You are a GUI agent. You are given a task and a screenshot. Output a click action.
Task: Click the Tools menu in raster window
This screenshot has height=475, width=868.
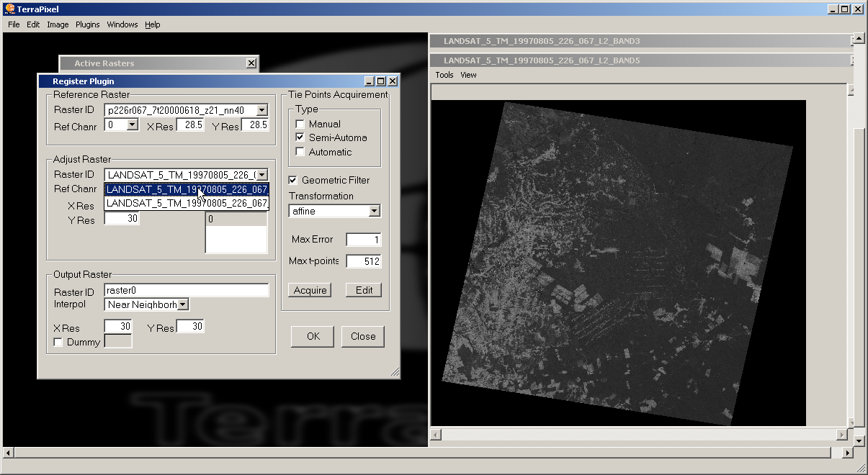tap(444, 75)
